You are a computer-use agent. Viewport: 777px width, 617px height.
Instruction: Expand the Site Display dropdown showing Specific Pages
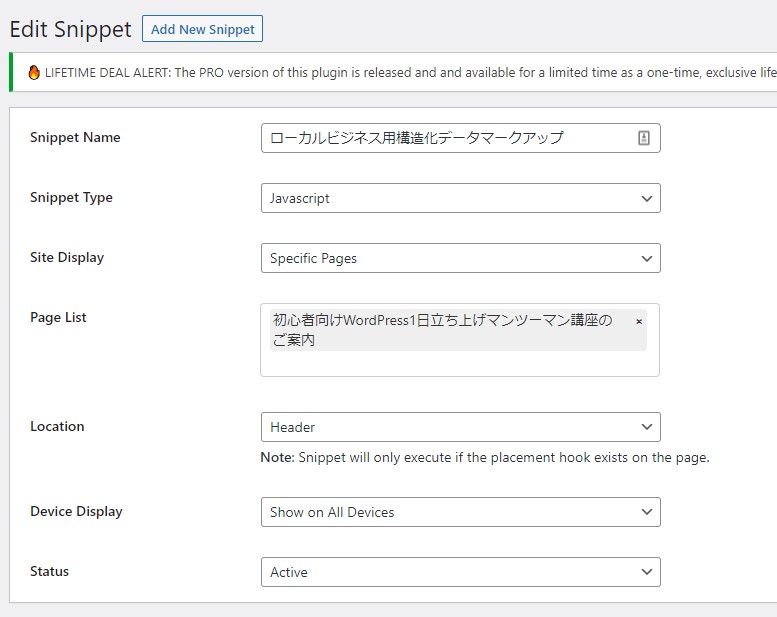point(460,258)
